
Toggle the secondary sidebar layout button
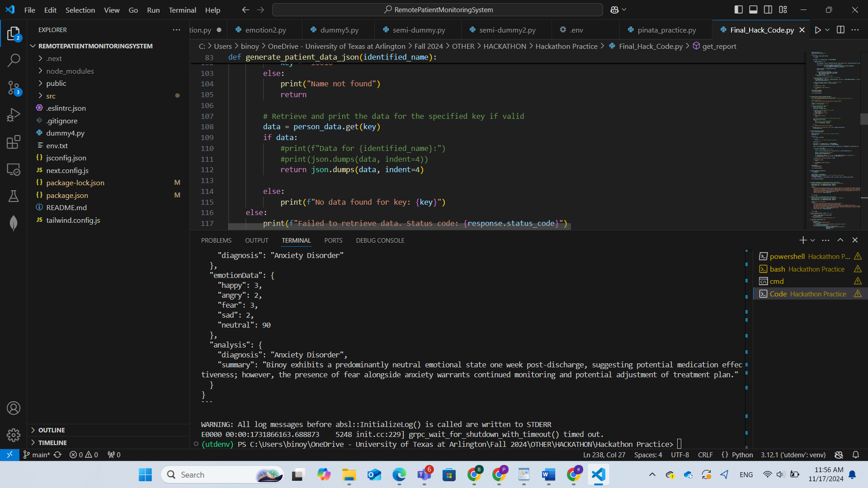click(768, 9)
